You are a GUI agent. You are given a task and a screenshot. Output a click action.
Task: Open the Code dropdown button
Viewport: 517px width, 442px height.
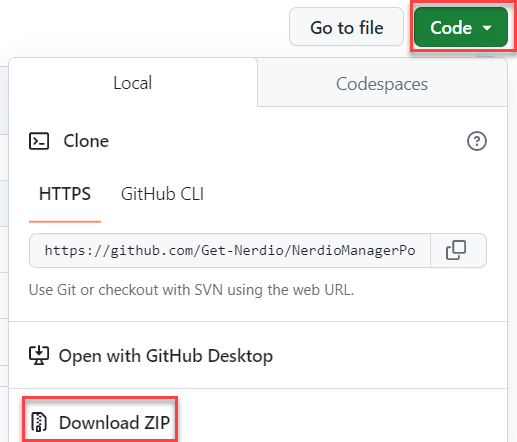(461, 27)
